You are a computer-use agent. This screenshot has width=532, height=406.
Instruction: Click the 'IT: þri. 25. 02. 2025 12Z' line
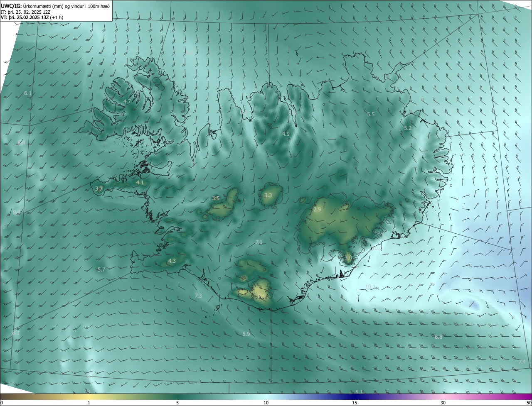coord(26,12)
